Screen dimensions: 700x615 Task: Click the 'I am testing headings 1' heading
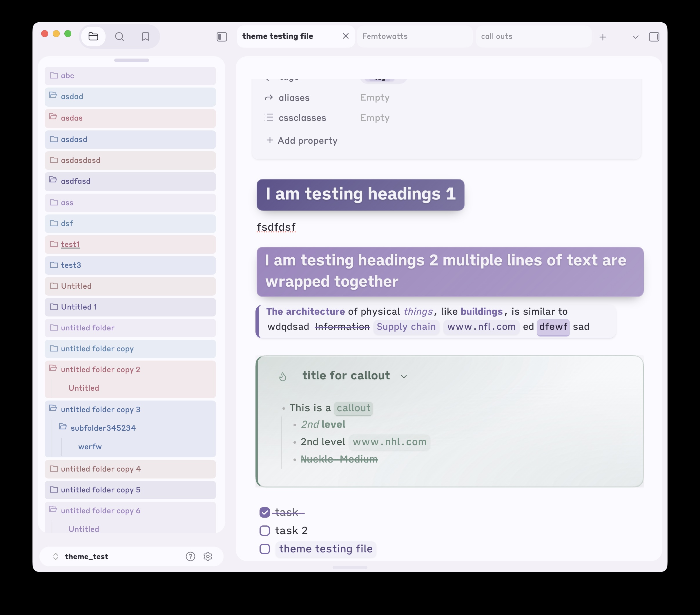tap(361, 194)
